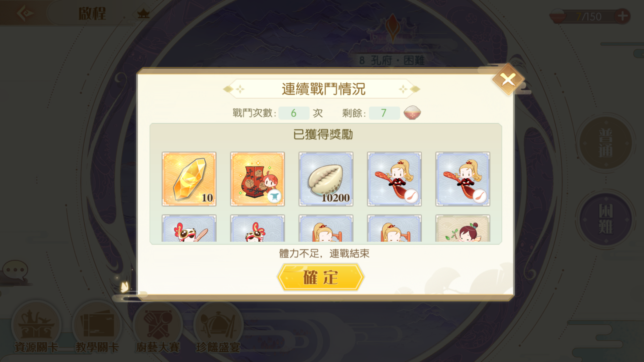Select the second blonde girl spoon shard
The width and height of the screenshot is (644, 362).
[463, 179]
